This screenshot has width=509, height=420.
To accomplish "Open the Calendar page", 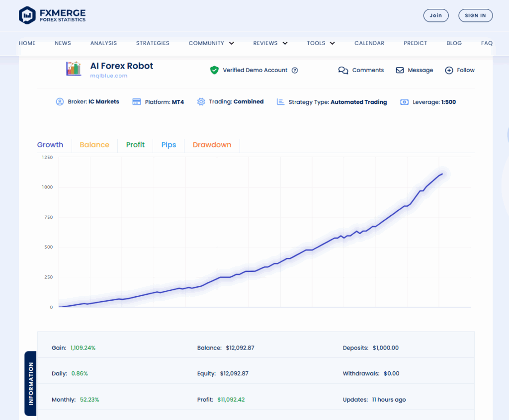I will click(369, 43).
